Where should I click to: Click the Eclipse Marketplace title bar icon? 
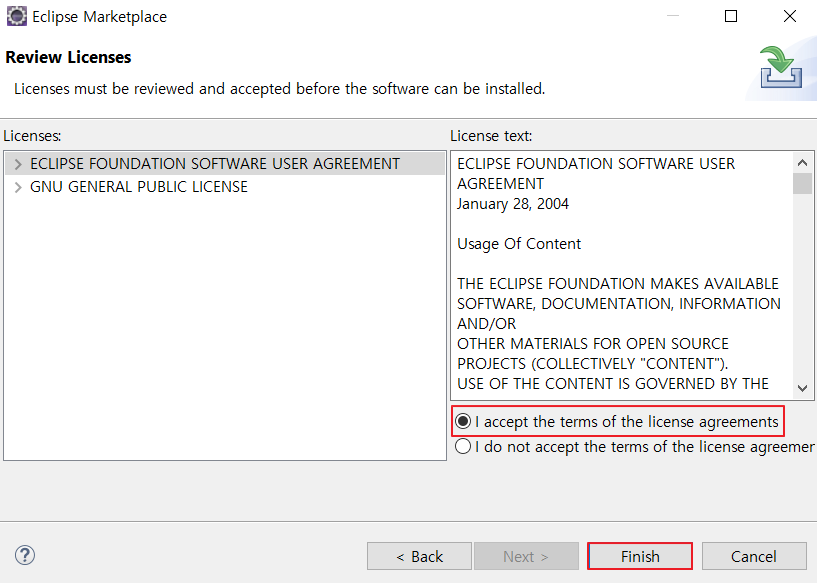click(x=16, y=16)
